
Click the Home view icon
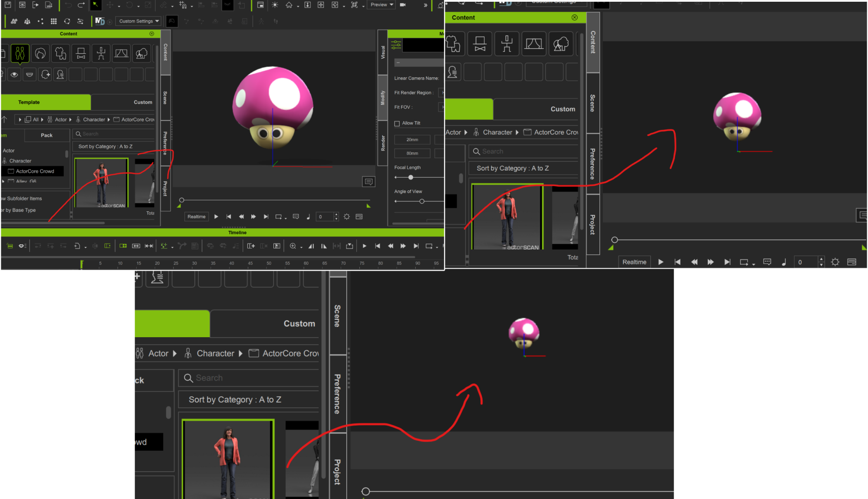289,5
